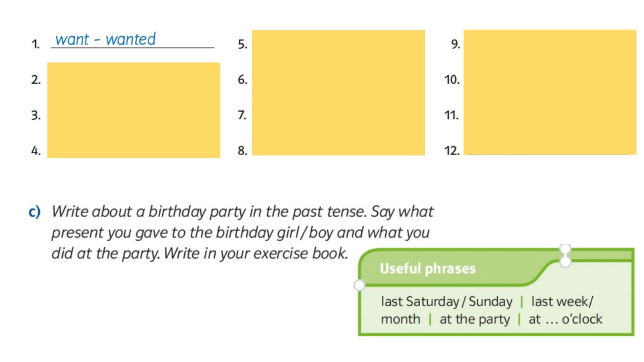Select the yellow box covering answers 5–8

(338, 93)
